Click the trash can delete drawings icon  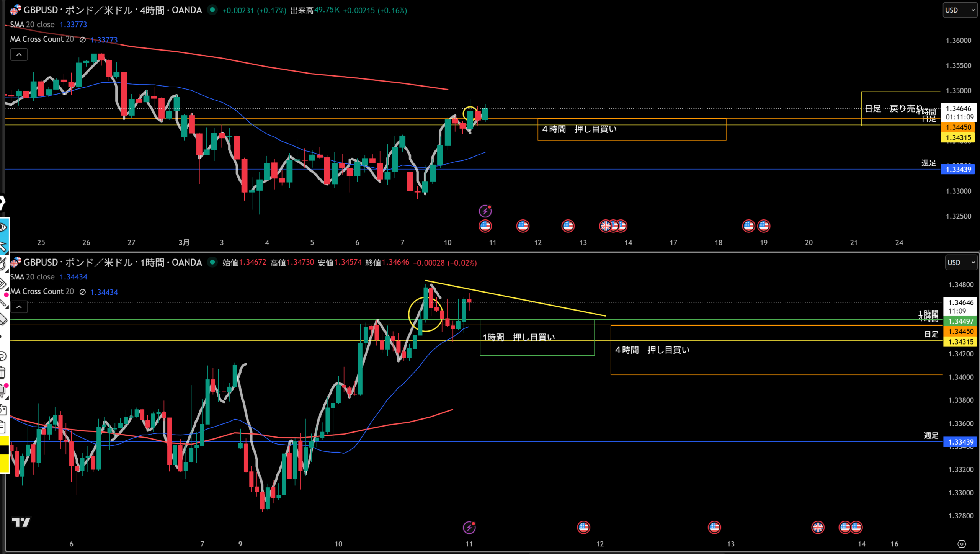2,373
